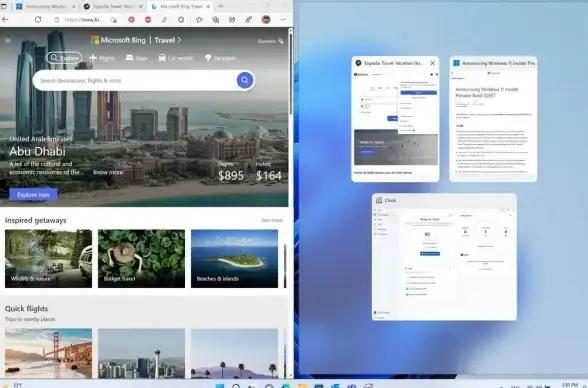Viewport: 588px width, 388px height.
Task: Click the browser back arrow
Action: click(x=5, y=19)
